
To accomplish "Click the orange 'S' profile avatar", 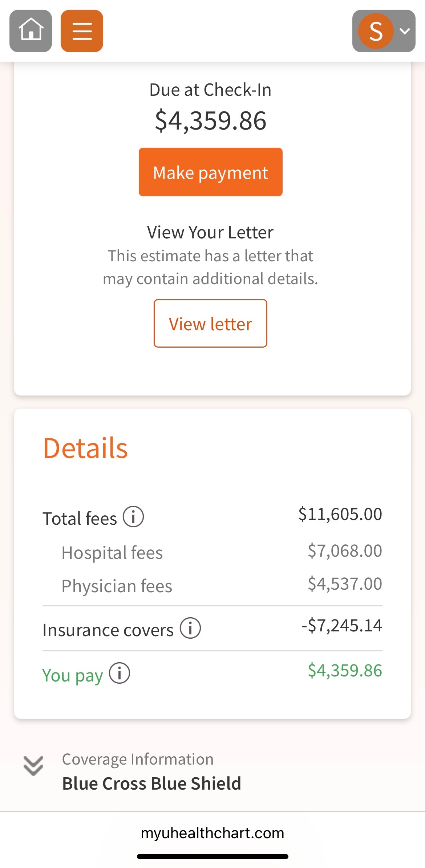I will coord(376,31).
